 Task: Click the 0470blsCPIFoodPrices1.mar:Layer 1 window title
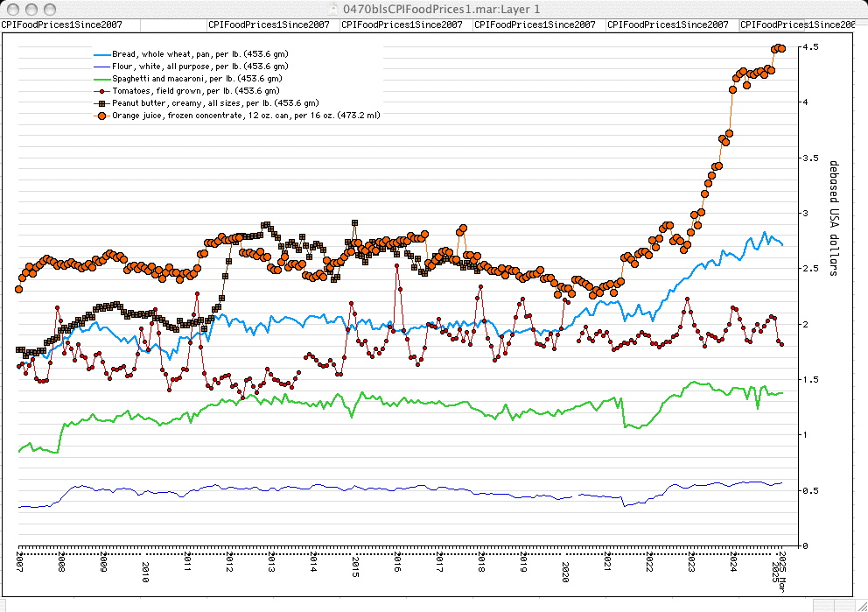pyautogui.click(x=441, y=10)
